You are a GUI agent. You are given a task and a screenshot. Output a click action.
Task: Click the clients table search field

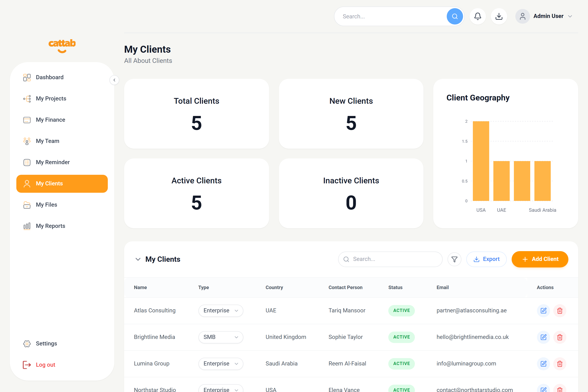[390, 259]
